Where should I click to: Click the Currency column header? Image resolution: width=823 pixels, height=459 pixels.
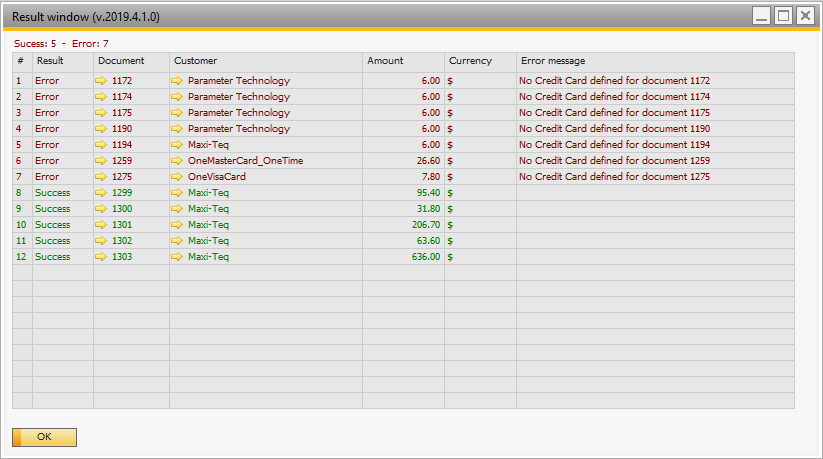[x=481, y=61]
